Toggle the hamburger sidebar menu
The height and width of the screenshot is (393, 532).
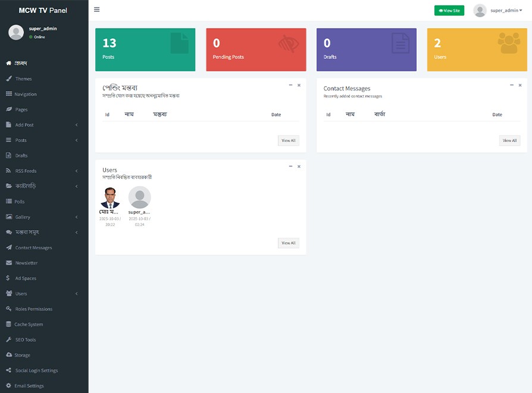point(97,10)
